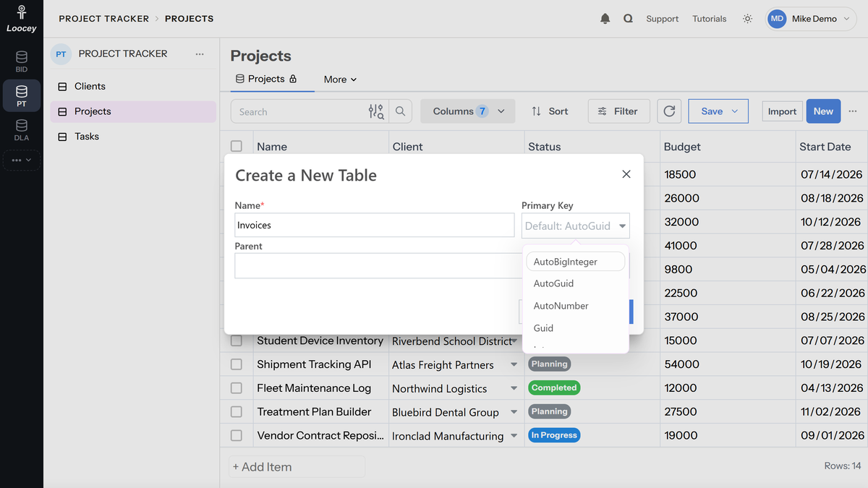Refresh the table with reload icon
The image size is (868, 488).
click(x=669, y=111)
